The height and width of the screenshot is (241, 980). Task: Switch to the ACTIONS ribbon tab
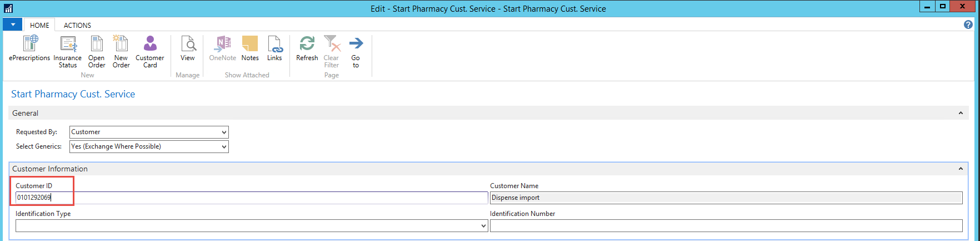pos(77,25)
